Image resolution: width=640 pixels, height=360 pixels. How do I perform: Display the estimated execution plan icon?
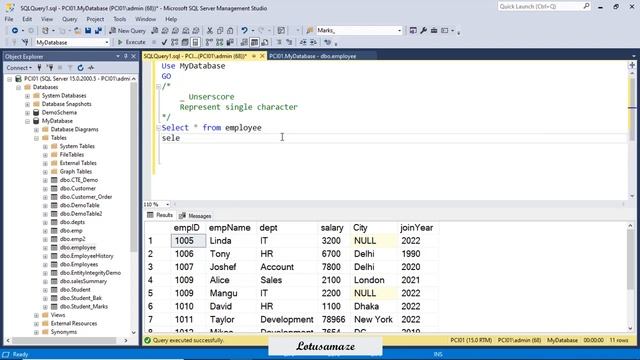(174, 42)
